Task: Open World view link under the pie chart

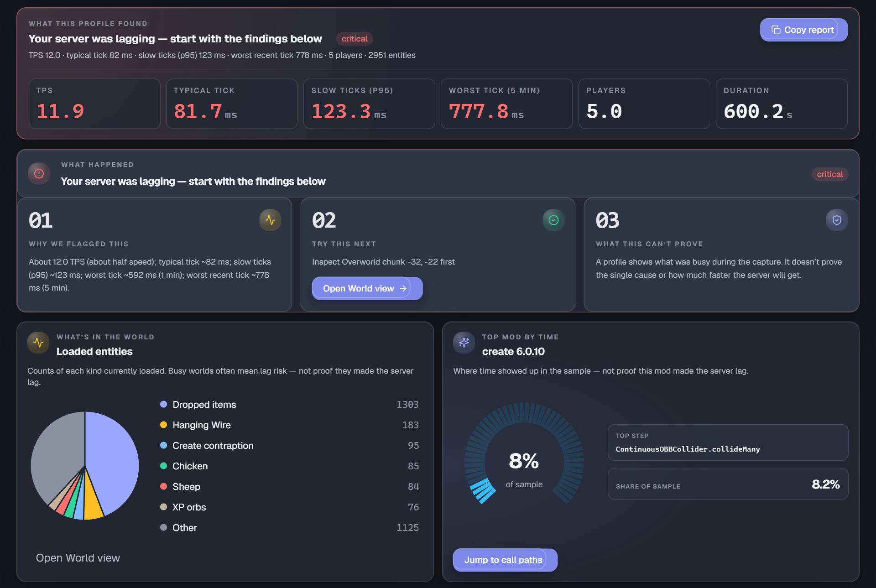Action: (78, 558)
